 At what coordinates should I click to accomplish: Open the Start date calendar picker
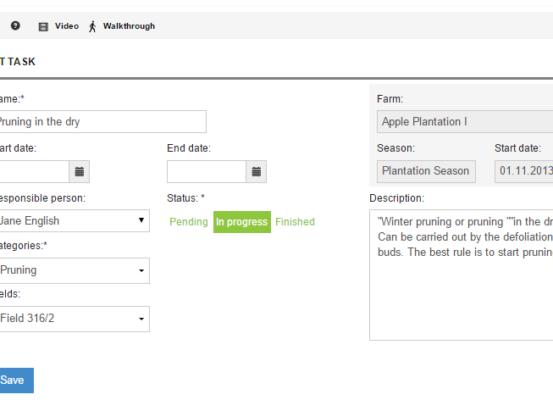(79, 172)
